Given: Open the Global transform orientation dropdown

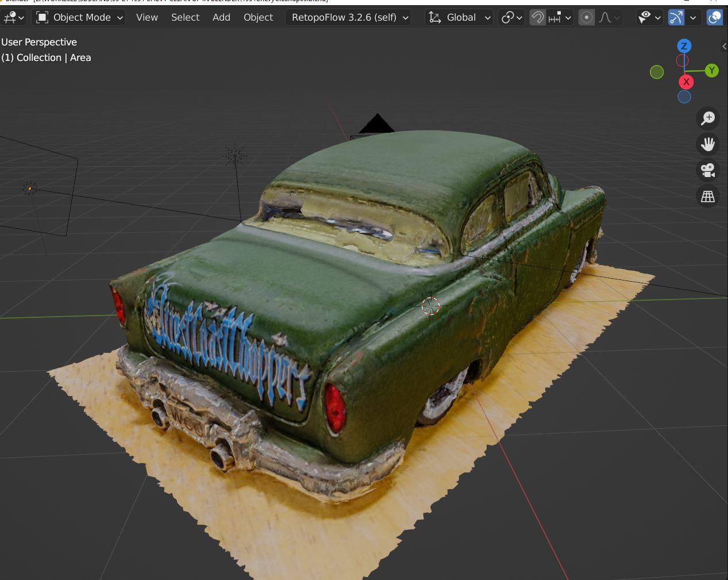Looking at the screenshot, I should [x=459, y=17].
